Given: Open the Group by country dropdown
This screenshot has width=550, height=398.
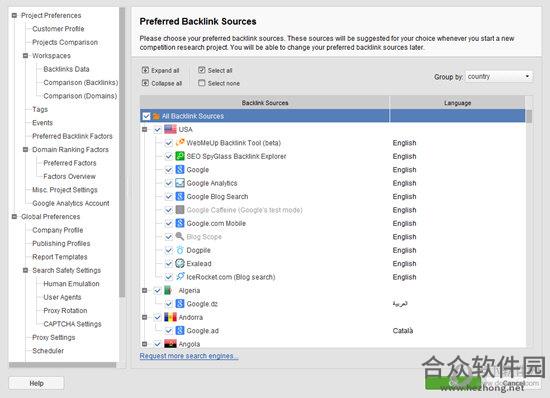Looking at the screenshot, I should tap(499, 76).
